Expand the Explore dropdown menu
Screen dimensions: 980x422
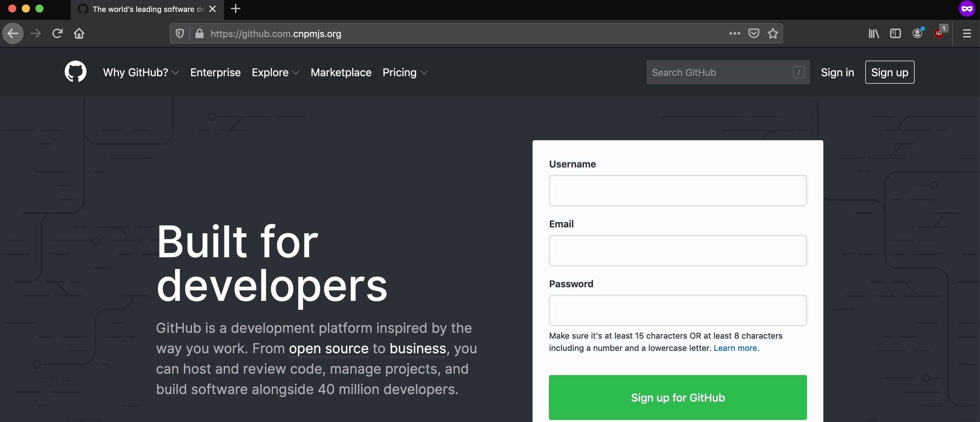[275, 72]
